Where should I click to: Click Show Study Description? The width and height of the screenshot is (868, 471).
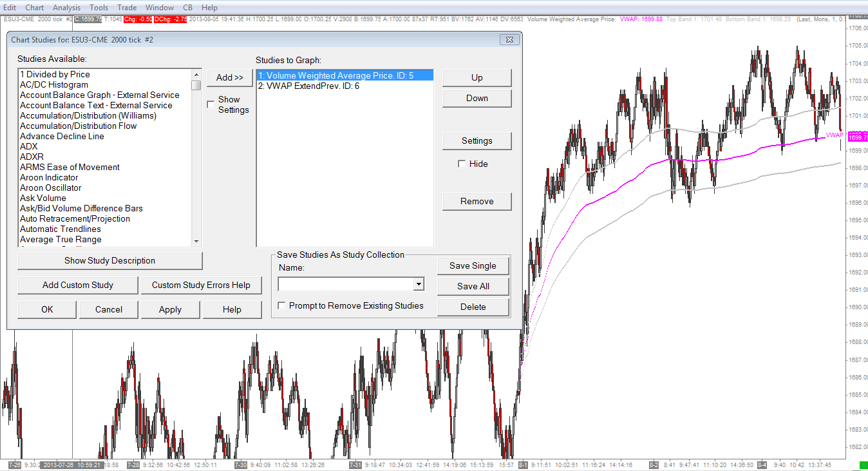point(110,260)
